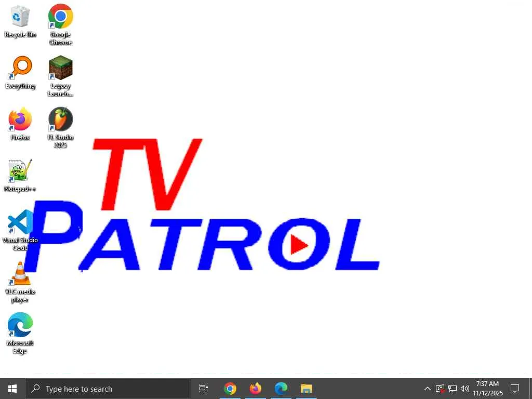The width and height of the screenshot is (532, 399).
Task: Open the volume speaker tray icon
Action: 465,389
